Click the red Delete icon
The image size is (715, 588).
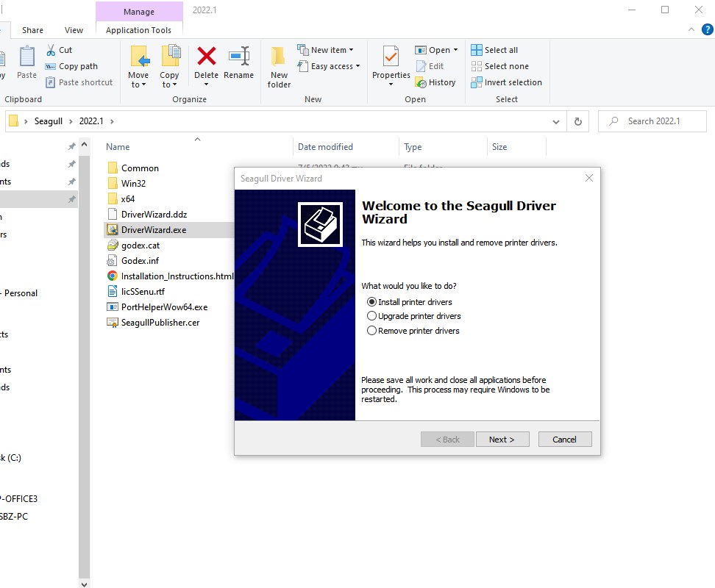pyautogui.click(x=207, y=57)
